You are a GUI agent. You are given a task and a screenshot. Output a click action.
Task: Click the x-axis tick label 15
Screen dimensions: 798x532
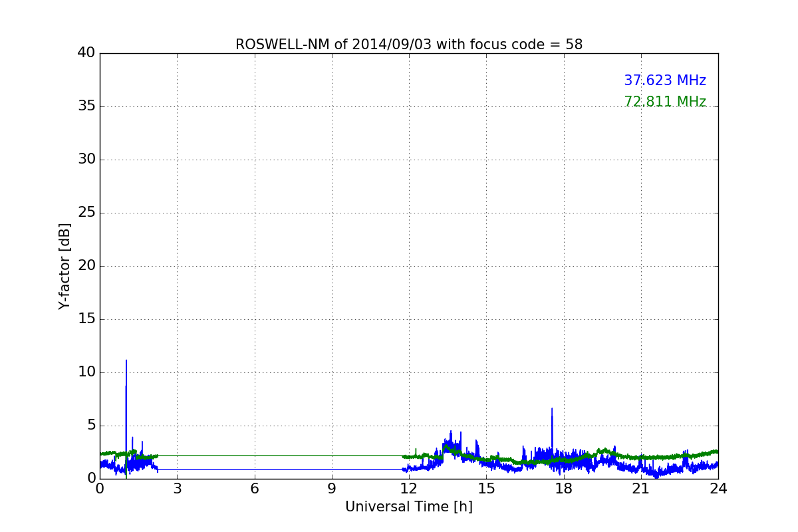[486, 488]
